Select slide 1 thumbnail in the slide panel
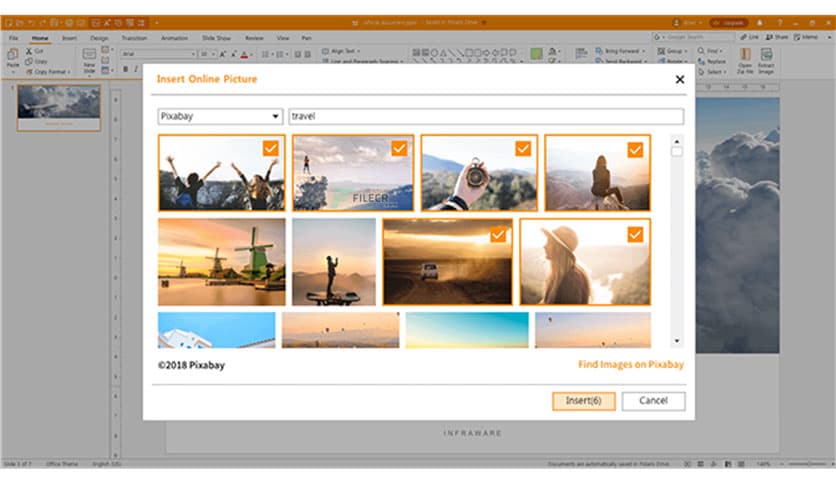836x484 pixels. point(59,107)
